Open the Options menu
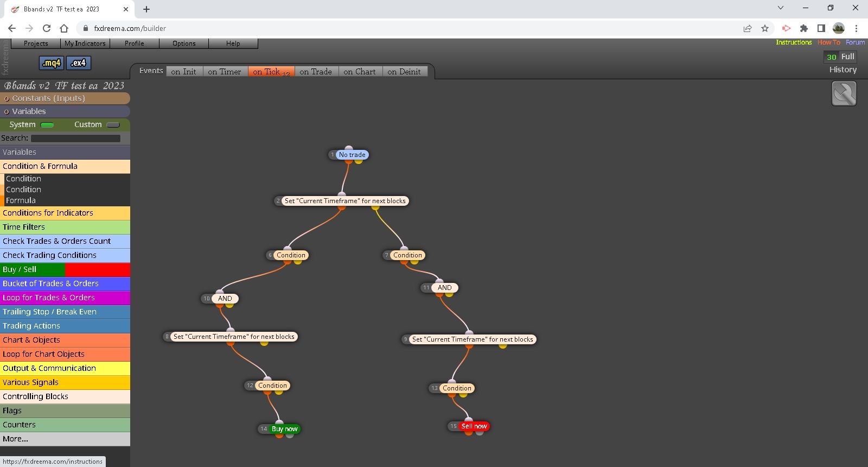This screenshot has height=467, width=868. click(x=184, y=43)
